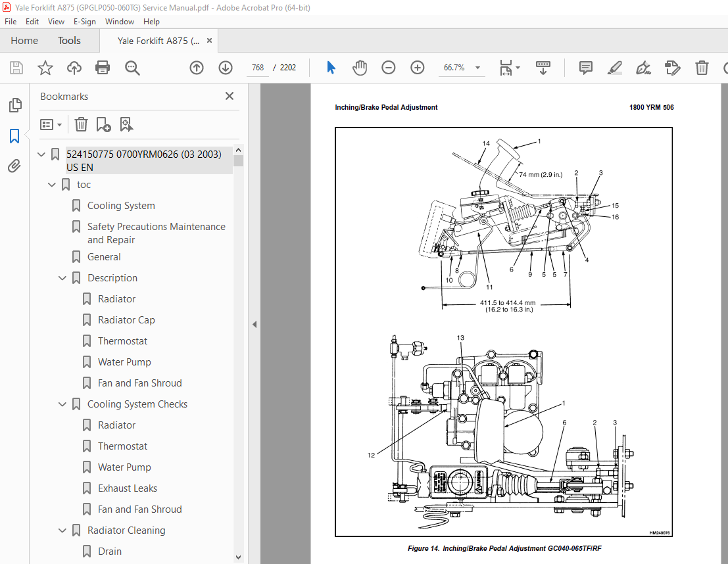Image resolution: width=728 pixels, height=564 pixels.
Task: Open Safety Precautions Maintenance and Repair bookmark
Action: pos(157,233)
